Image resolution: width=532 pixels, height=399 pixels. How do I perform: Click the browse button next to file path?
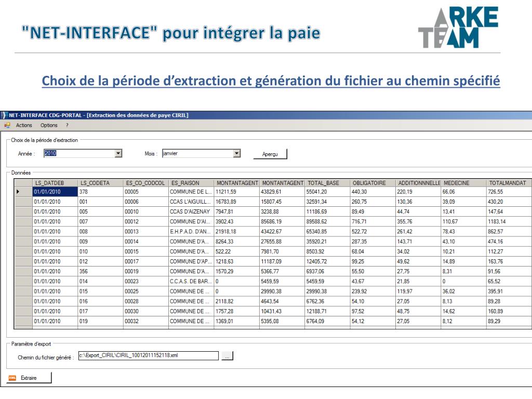228,356
